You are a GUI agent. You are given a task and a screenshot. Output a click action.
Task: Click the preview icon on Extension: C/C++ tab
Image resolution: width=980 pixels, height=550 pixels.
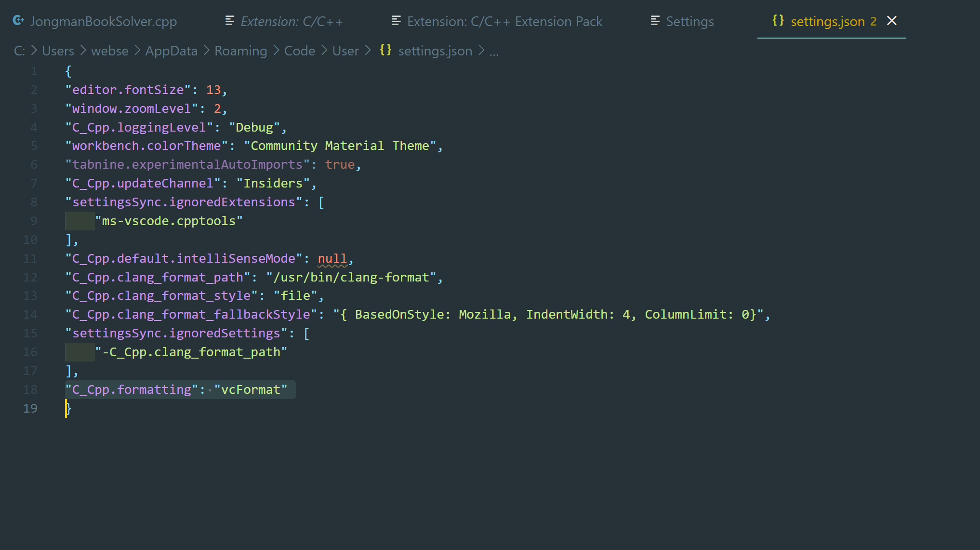[x=230, y=21]
